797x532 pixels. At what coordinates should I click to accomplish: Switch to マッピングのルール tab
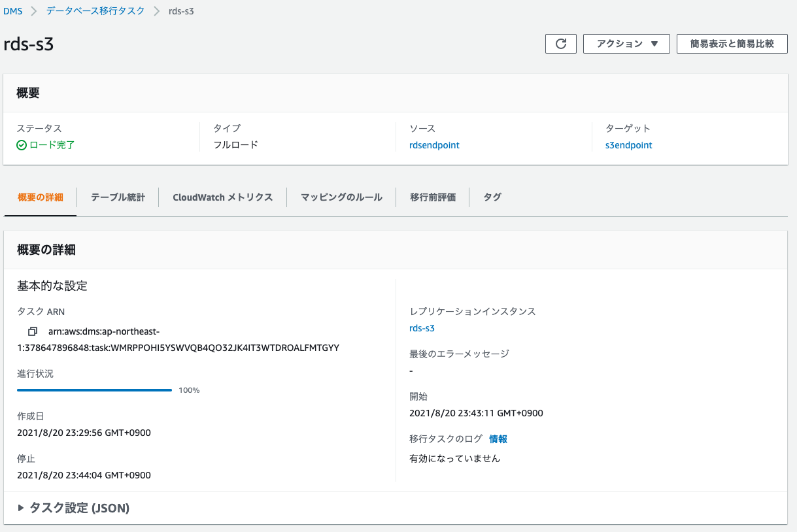(x=341, y=197)
